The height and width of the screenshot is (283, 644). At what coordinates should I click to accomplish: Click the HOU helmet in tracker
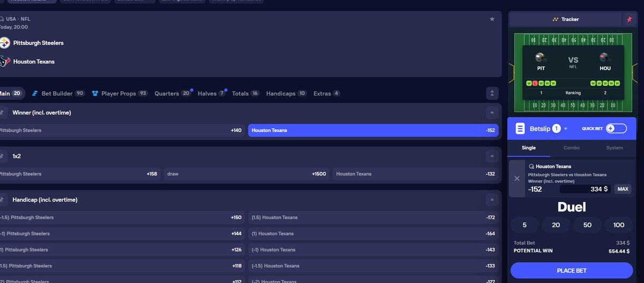(605, 58)
